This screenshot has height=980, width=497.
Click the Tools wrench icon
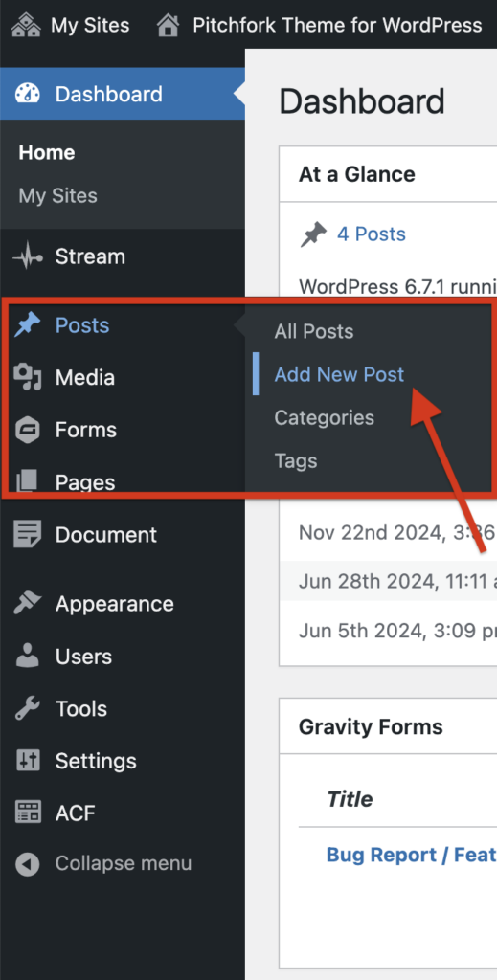28,709
